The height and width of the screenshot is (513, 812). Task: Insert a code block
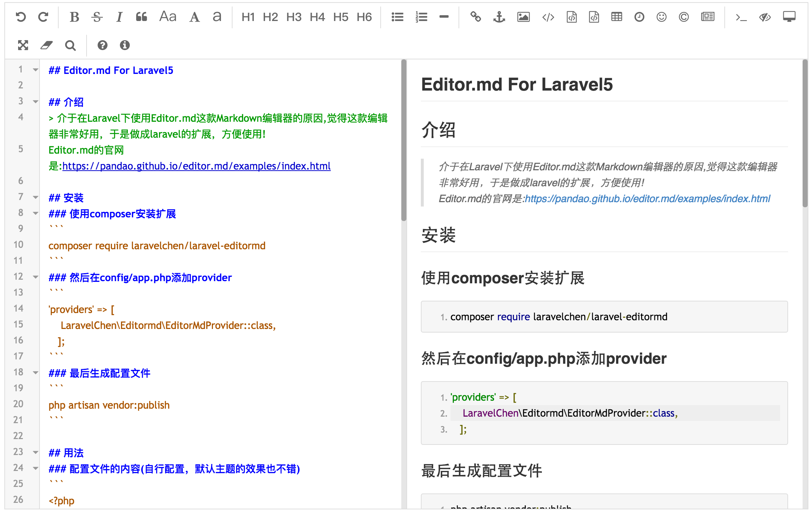pos(594,17)
